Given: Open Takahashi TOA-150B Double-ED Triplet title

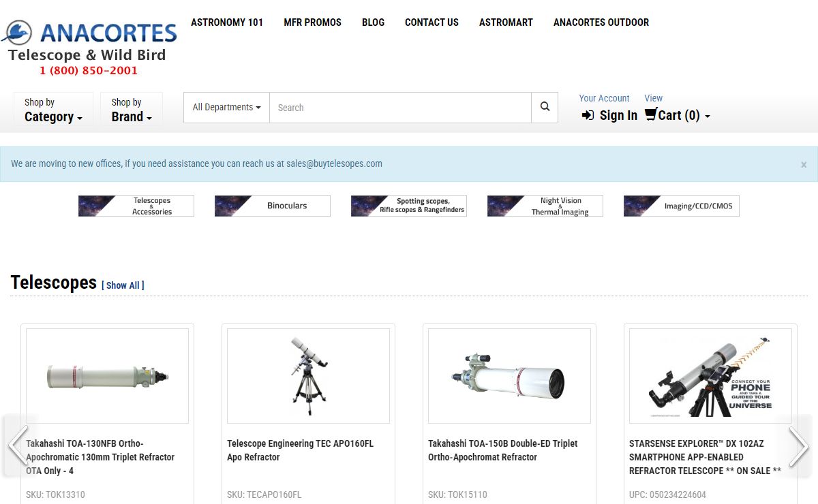Looking at the screenshot, I should pyautogui.click(x=503, y=450).
